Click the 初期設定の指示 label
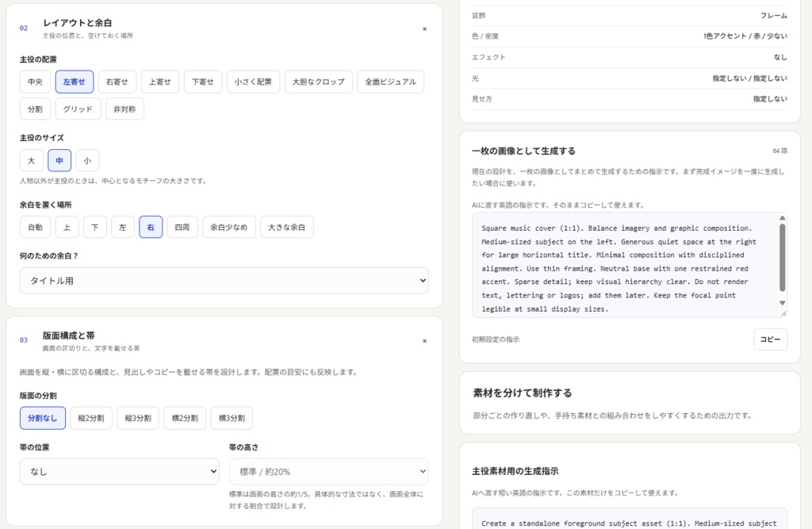The image size is (812, 529). [x=496, y=340]
